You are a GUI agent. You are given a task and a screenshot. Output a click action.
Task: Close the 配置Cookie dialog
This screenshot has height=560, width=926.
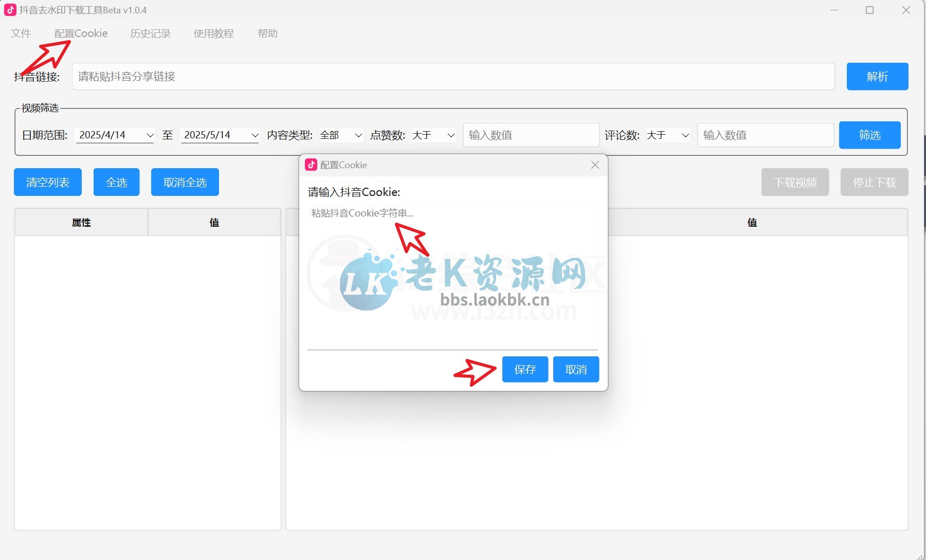595,165
